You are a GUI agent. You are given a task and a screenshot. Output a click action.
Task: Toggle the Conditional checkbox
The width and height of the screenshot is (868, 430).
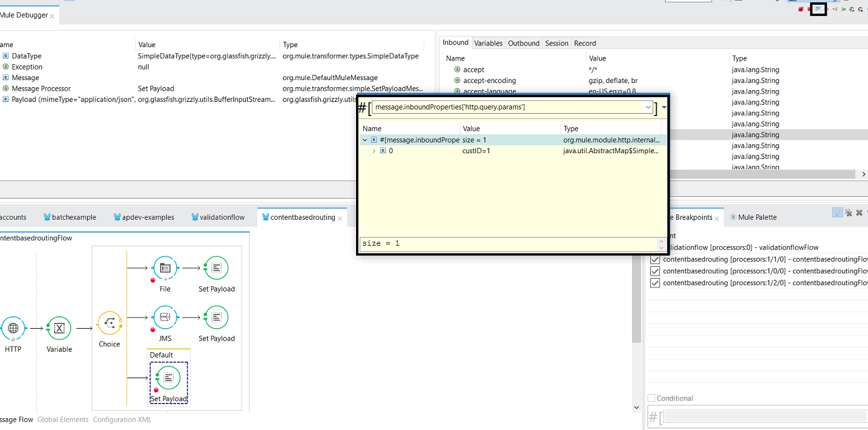651,398
